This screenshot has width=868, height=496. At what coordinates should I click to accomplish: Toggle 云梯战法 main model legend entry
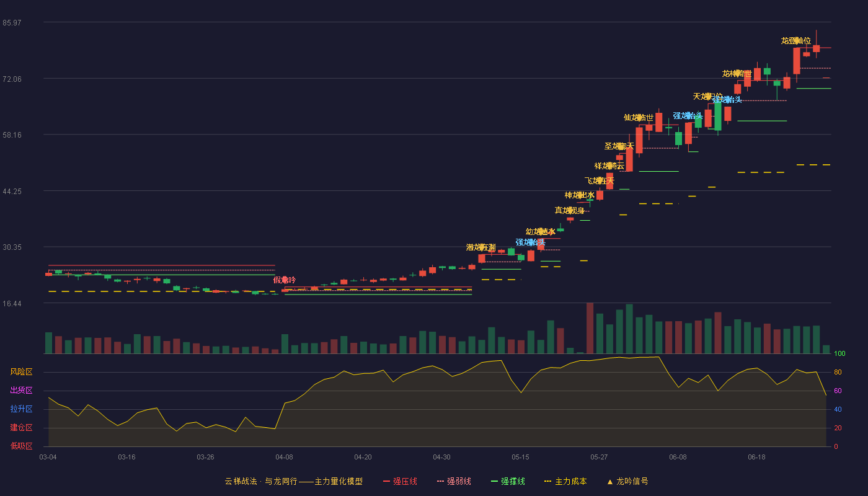(x=294, y=481)
